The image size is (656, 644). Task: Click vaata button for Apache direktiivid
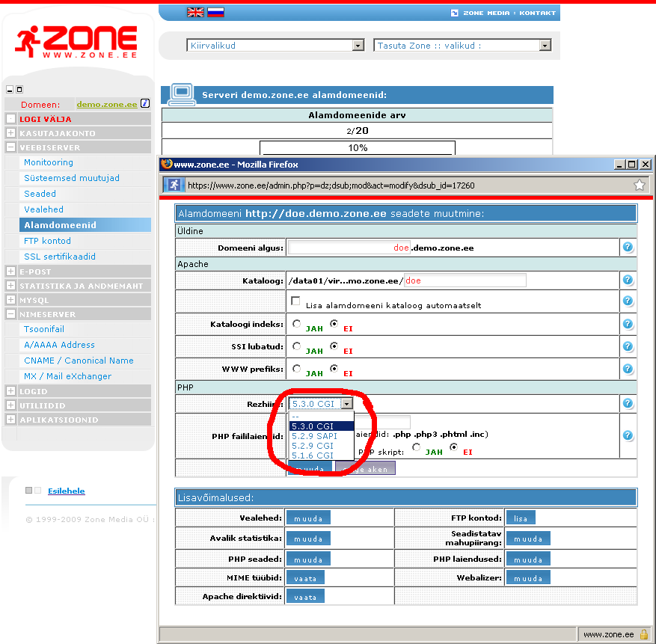click(x=305, y=597)
